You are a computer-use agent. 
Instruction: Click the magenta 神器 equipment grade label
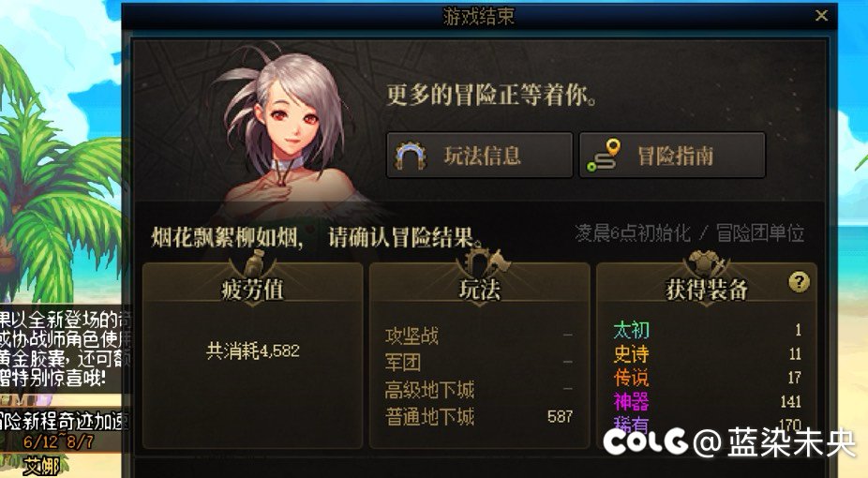(631, 402)
